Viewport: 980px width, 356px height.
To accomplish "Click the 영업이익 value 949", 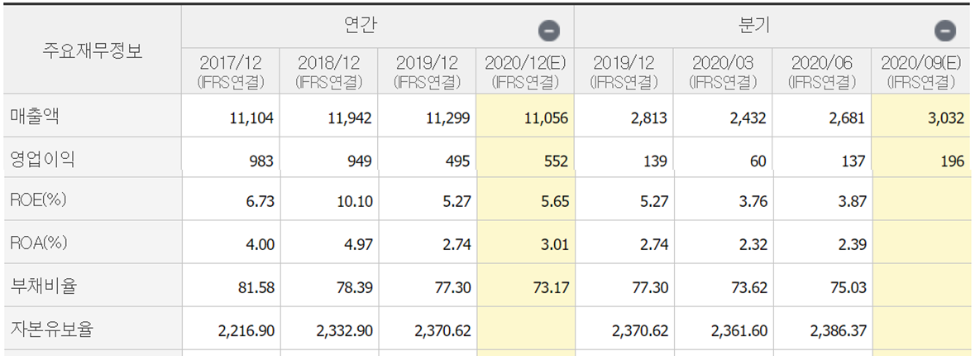I will click(x=360, y=161).
